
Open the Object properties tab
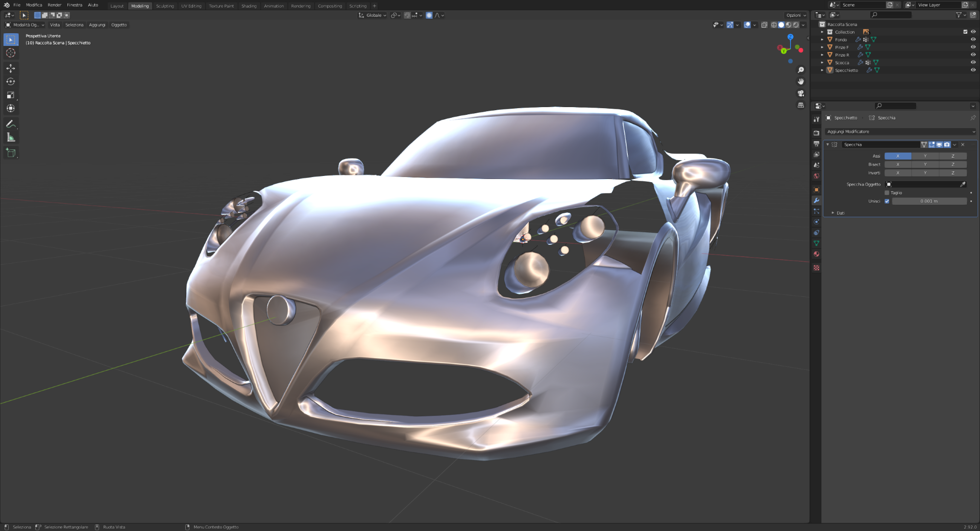[x=816, y=190]
